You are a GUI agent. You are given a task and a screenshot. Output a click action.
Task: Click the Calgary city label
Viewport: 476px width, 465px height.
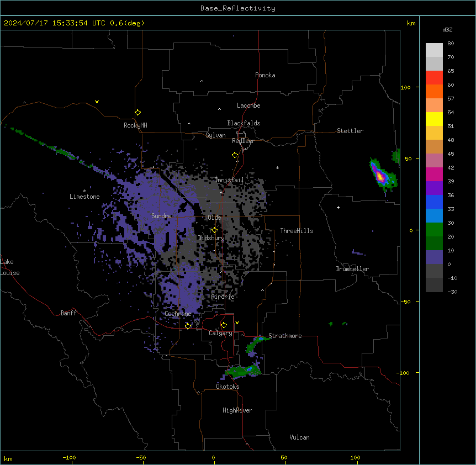[220, 333]
